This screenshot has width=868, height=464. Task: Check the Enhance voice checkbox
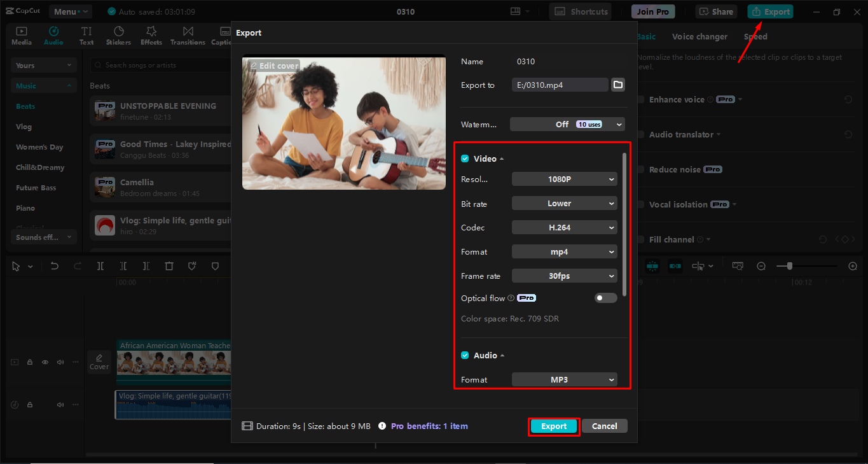[x=641, y=100]
